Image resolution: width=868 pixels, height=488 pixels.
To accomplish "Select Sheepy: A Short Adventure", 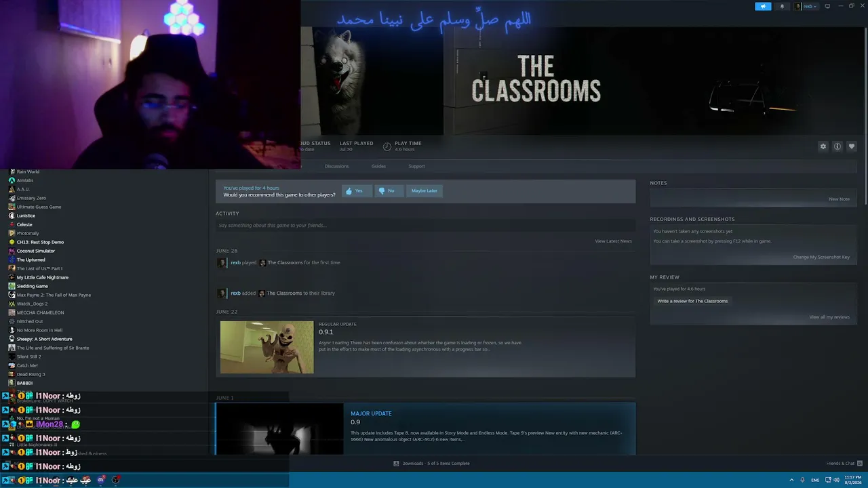I will pyautogui.click(x=44, y=340).
